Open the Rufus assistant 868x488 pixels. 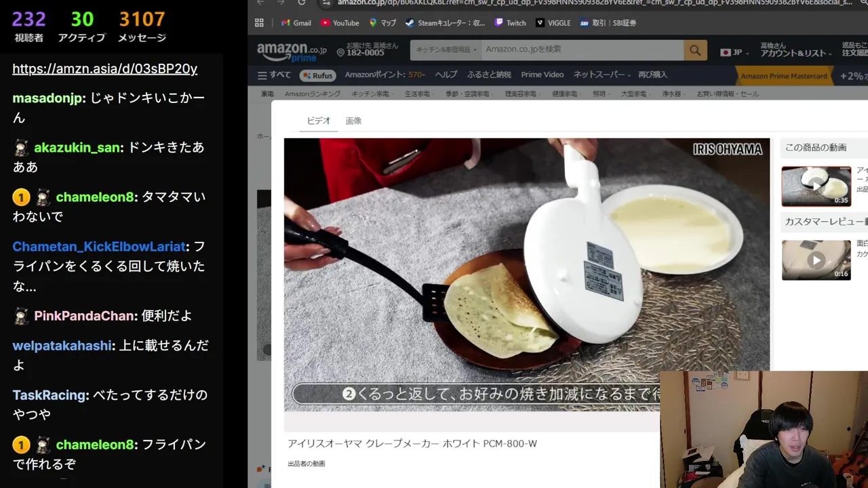(317, 75)
